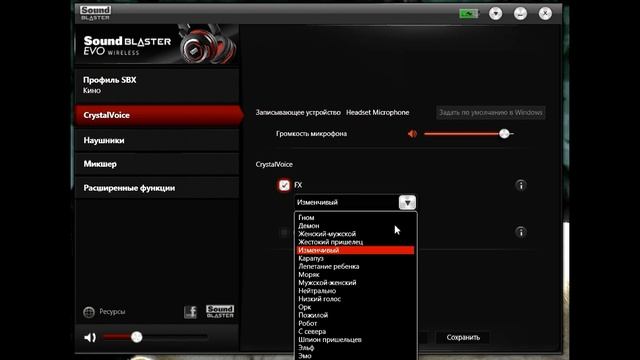640x360 pixels.
Task: Open the Facebook link icon
Action: (190, 312)
